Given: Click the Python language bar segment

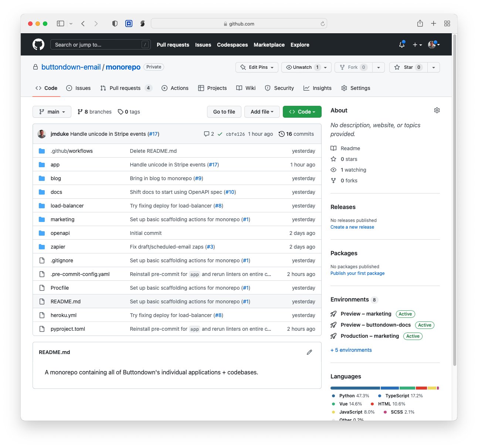Looking at the screenshot, I should click(x=355, y=388).
